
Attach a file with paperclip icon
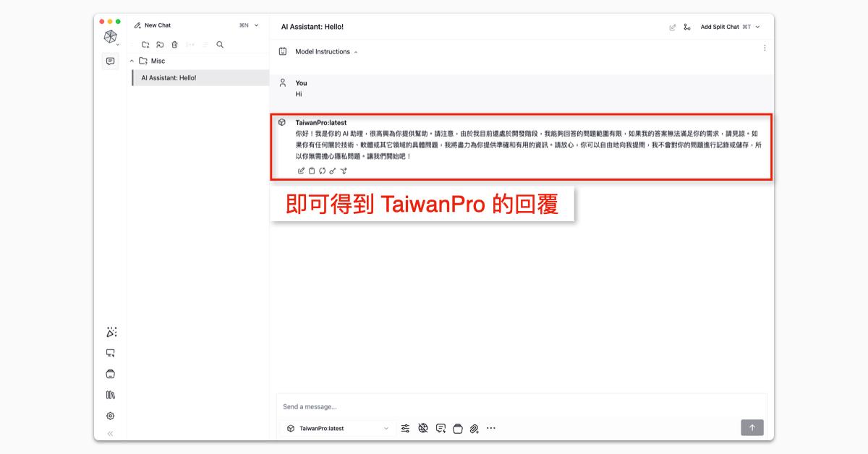click(475, 429)
